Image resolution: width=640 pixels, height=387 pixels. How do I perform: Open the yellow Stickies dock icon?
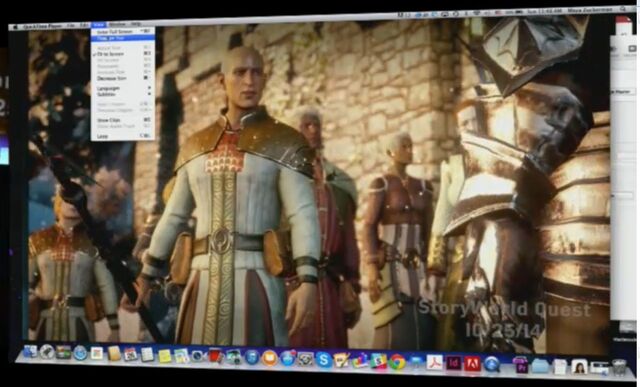(164, 356)
